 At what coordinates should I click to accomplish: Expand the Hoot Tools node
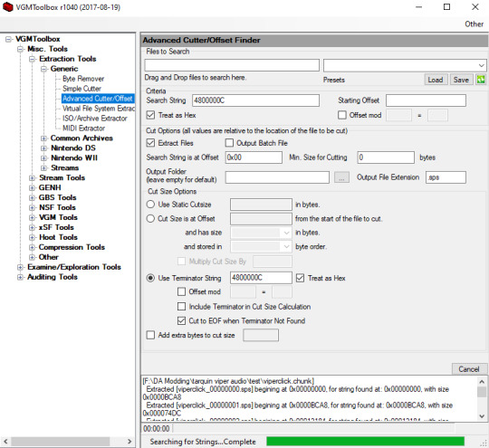tap(32, 237)
